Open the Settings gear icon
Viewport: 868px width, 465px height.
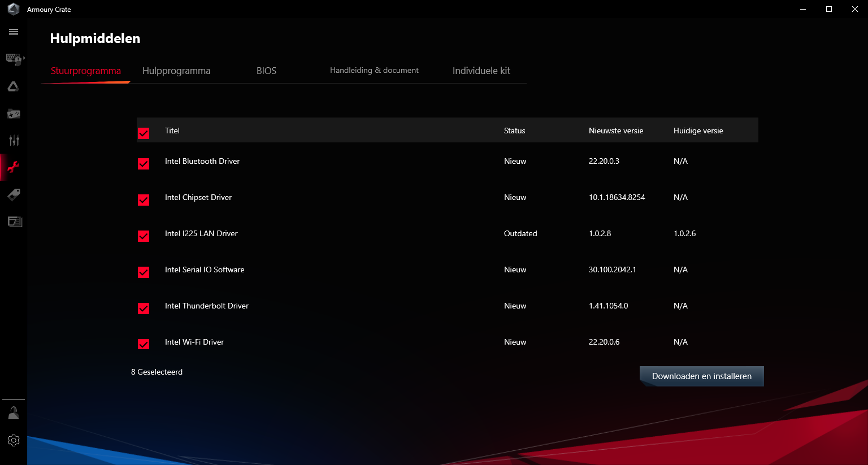point(14,440)
